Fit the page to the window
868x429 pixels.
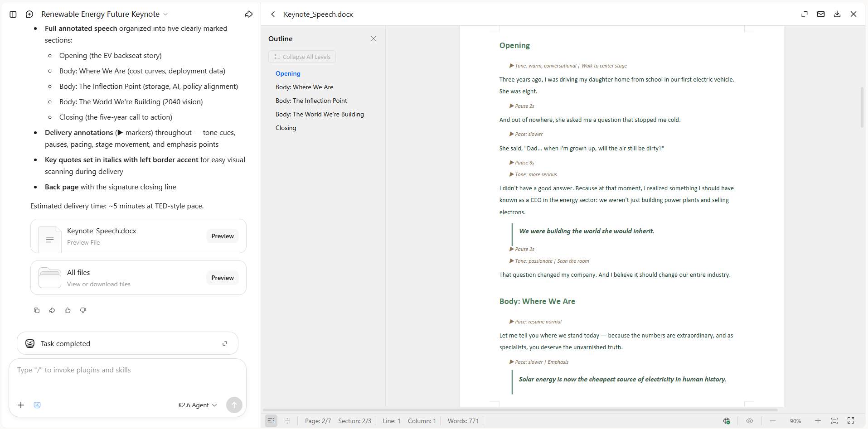tap(834, 421)
